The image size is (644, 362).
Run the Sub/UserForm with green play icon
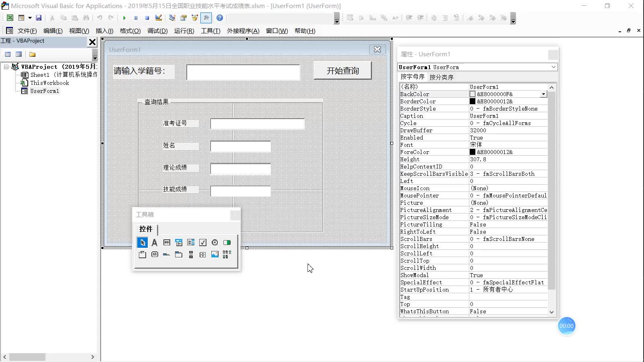(124, 18)
